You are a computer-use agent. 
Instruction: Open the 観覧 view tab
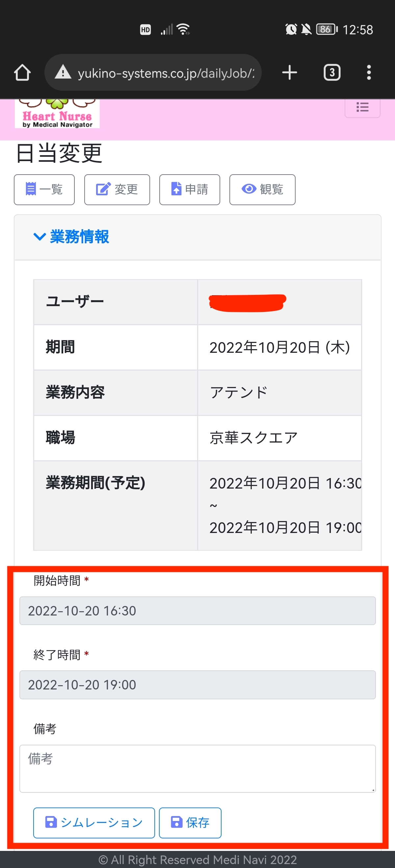click(262, 190)
